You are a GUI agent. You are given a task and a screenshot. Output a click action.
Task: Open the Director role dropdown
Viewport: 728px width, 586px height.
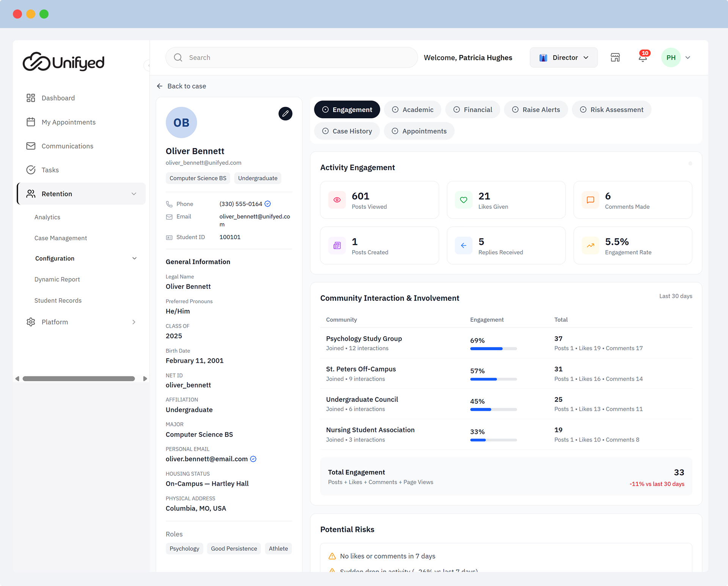point(563,58)
